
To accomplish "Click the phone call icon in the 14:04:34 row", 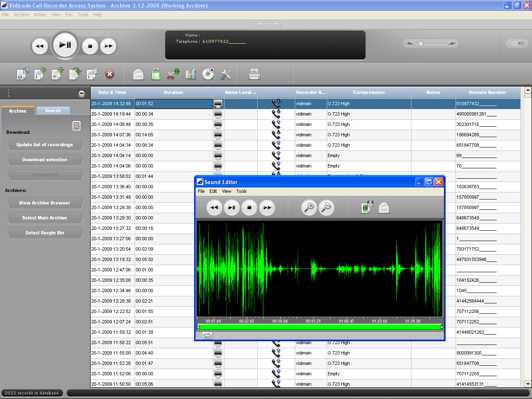I will [x=276, y=145].
